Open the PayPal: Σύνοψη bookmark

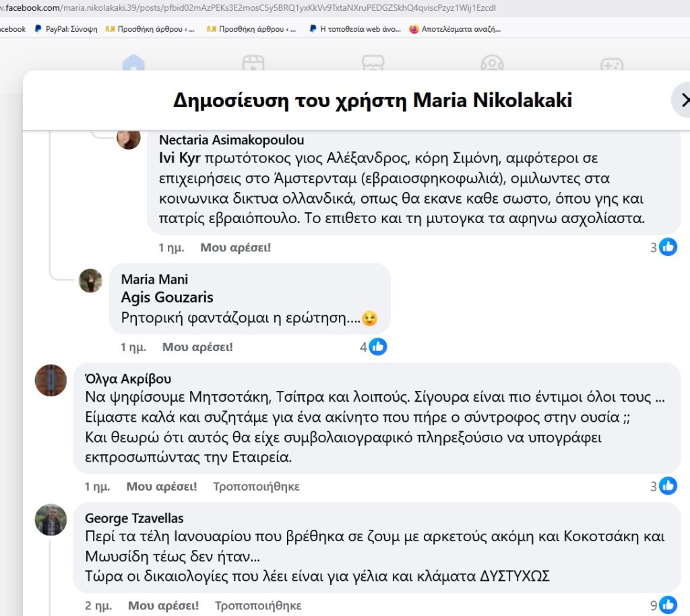coord(66,29)
